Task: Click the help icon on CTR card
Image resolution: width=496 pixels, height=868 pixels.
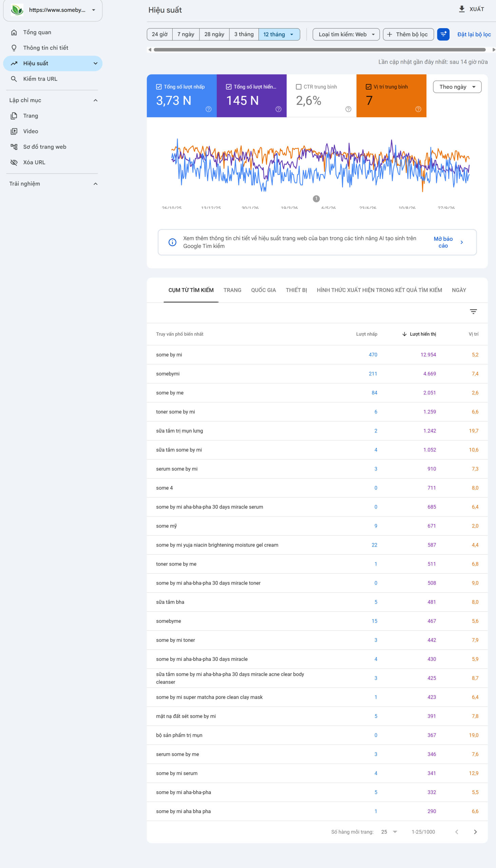Action: (x=348, y=109)
